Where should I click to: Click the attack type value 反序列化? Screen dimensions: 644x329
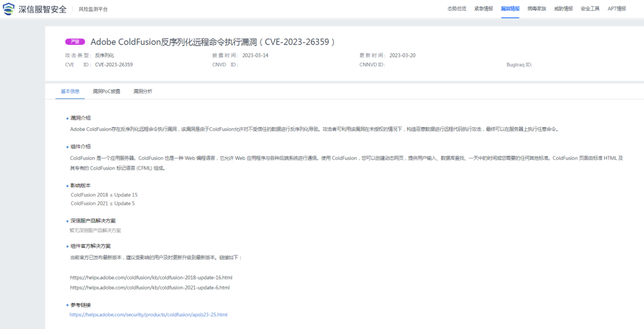click(x=104, y=55)
